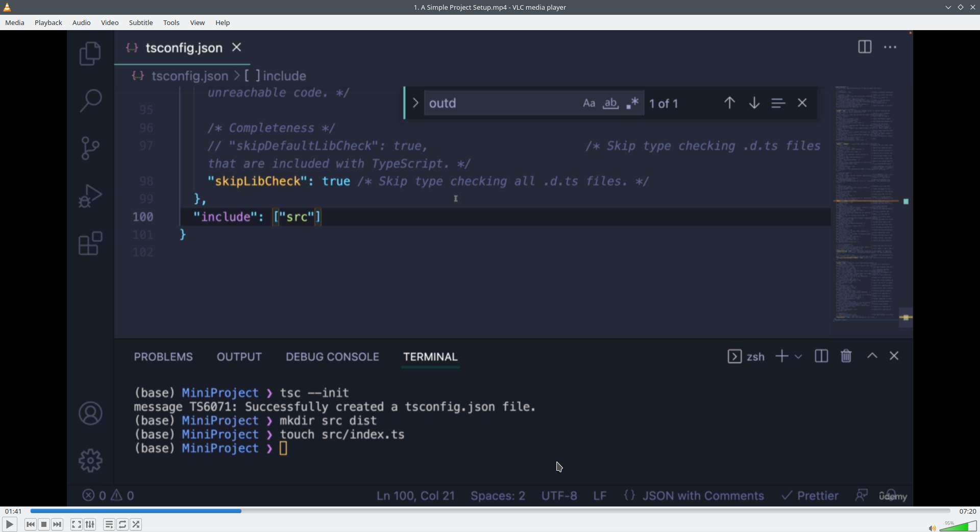The height and width of the screenshot is (532, 980).
Task: Open the VLC Playback menu
Action: [48, 22]
